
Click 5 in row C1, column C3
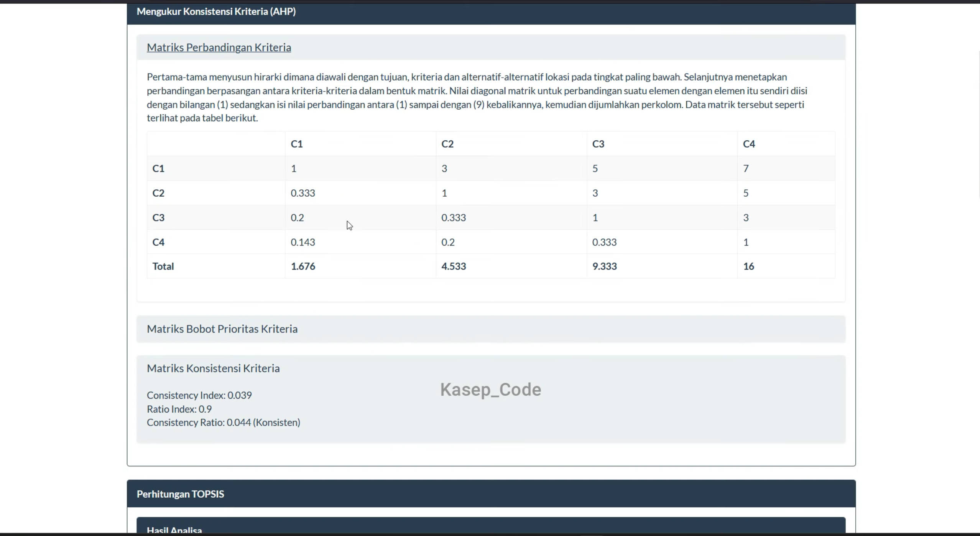[595, 168]
